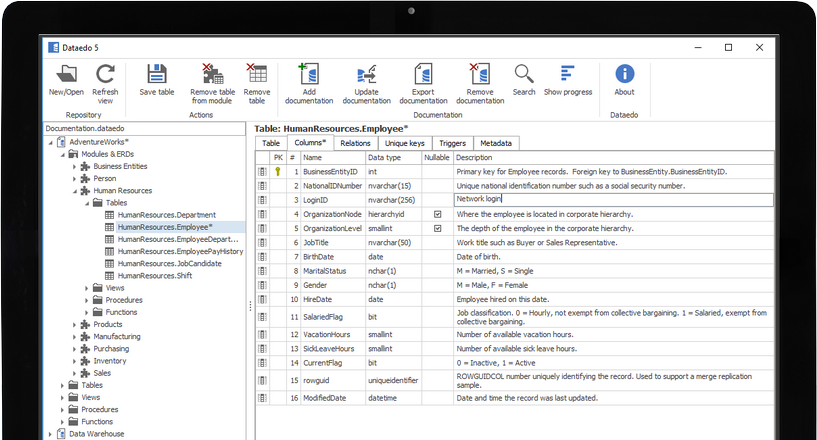This screenshot has height=440, width=817.
Task: Open the About Dataedo info icon
Action: tap(625, 75)
